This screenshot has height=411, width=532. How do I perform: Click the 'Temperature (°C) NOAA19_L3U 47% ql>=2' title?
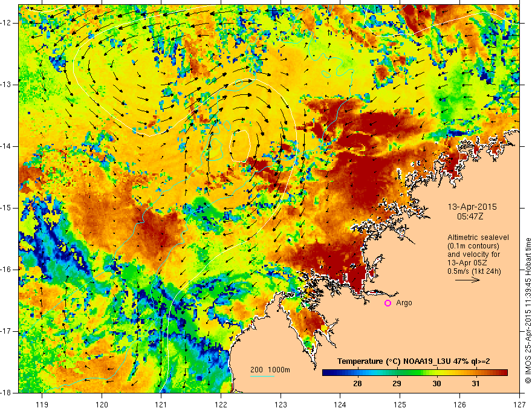(414, 361)
